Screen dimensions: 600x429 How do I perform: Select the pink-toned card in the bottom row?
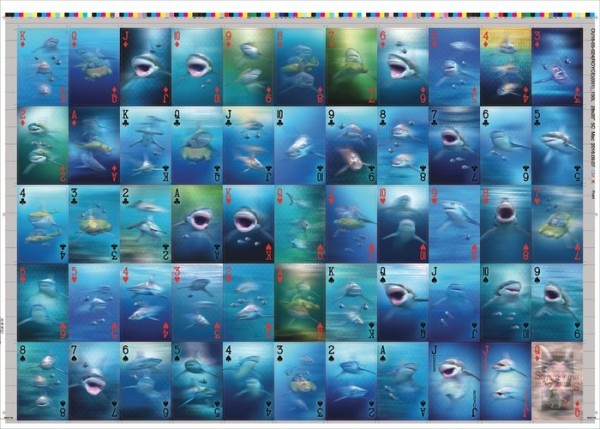(556, 379)
